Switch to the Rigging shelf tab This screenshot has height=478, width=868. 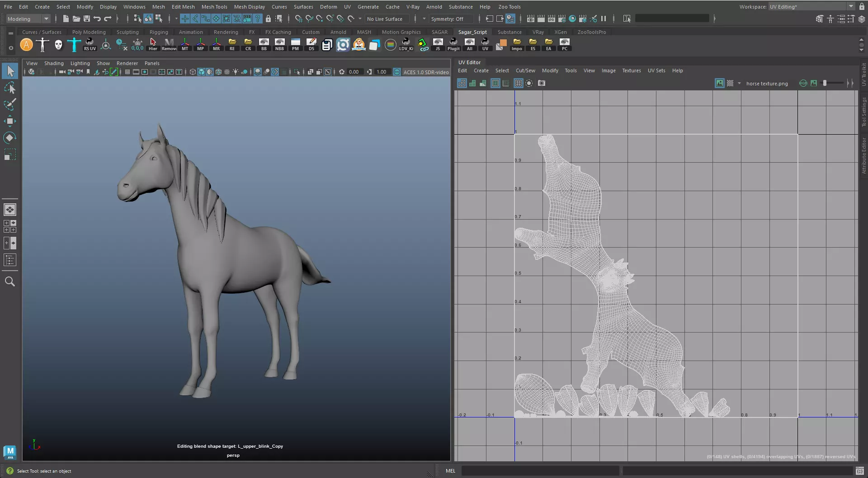(159, 32)
